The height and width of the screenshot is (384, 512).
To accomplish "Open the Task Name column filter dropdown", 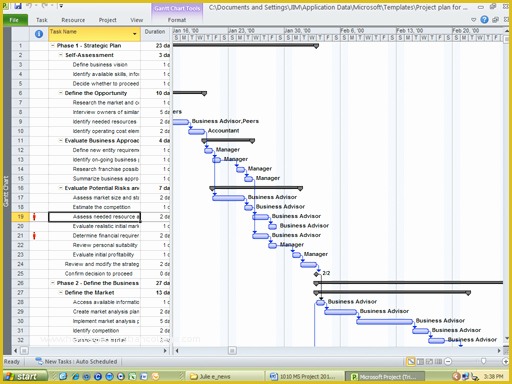I will point(135,34).
